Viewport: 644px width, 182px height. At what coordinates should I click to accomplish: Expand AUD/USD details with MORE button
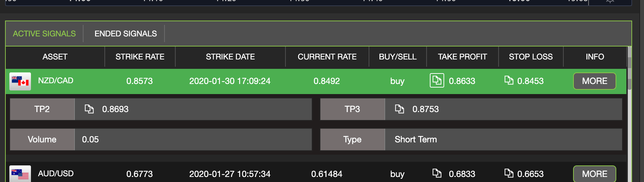coord(594,174)
